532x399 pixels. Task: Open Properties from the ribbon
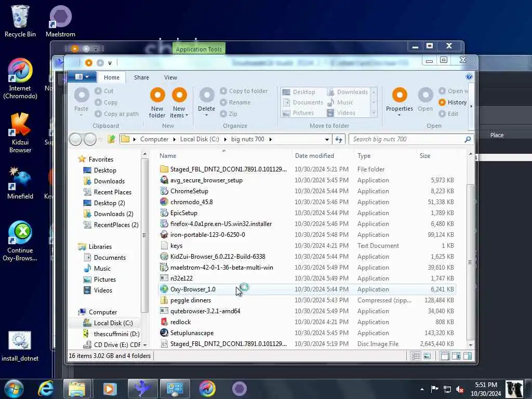tap(400, 101)
